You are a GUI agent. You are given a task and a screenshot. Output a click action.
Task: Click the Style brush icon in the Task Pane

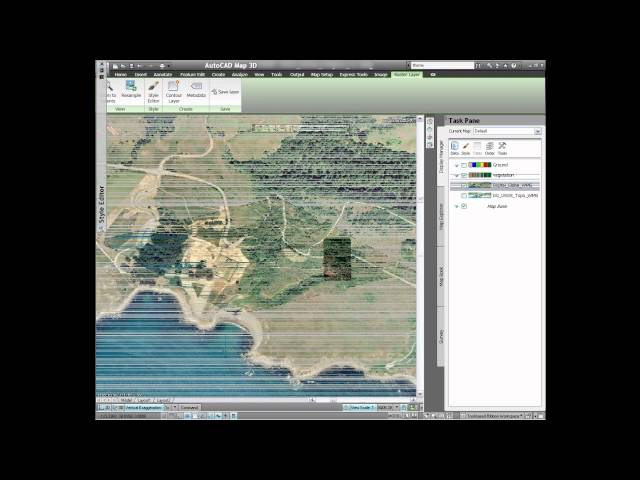coord(466,148)
